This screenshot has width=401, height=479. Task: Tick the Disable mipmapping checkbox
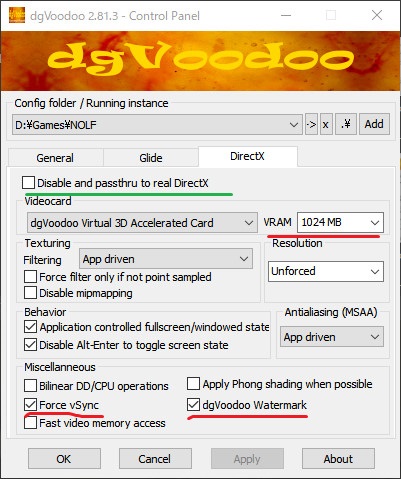30,293
